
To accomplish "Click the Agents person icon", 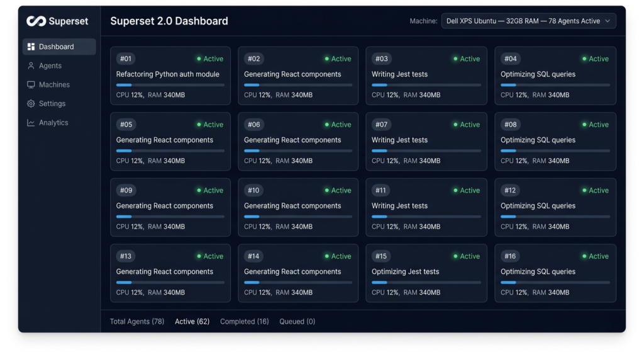I will (31, 65).
